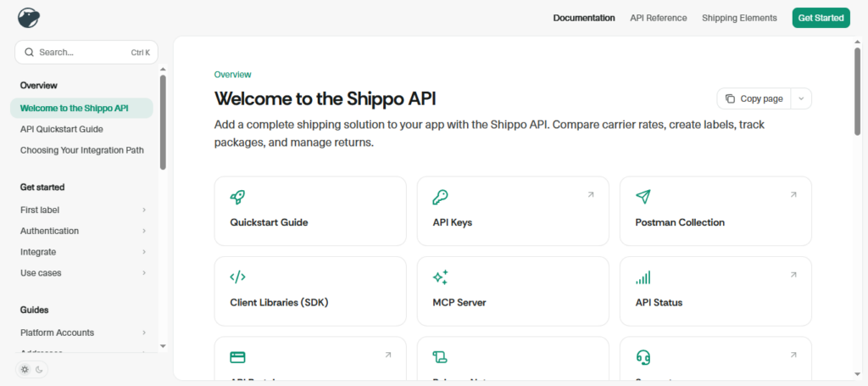
Task: Click the sidebar scroll up arrow
Action: [x=163, y=70]
